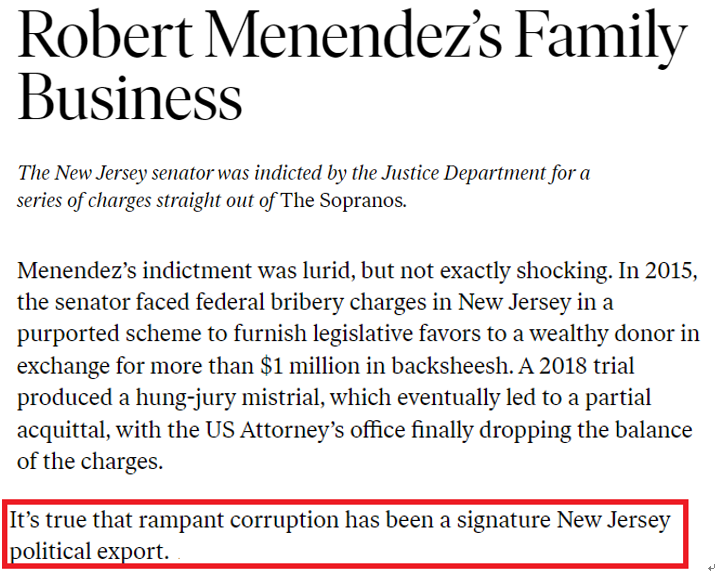Click "of the charges." ending the first paragraph
Image resolution: width=715 pixels, height=577 pixels.
[x=90, y=461]
